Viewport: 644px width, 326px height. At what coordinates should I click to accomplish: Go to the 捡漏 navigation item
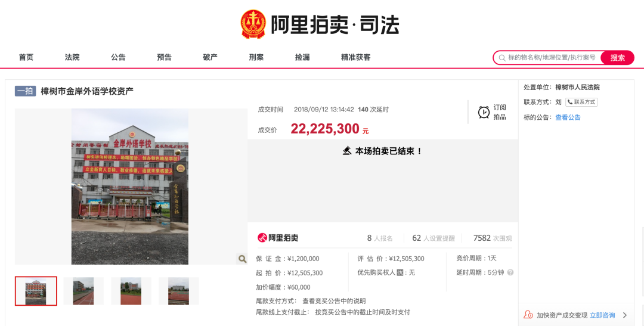click(x=302, y=57)
